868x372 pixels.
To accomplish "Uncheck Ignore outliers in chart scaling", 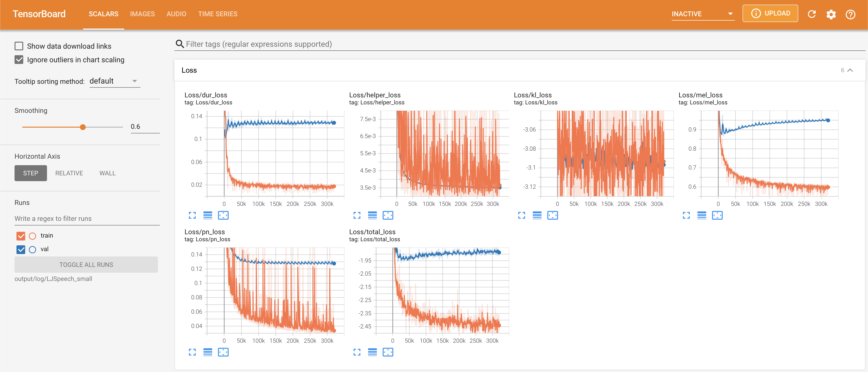I will coord(19,60).
